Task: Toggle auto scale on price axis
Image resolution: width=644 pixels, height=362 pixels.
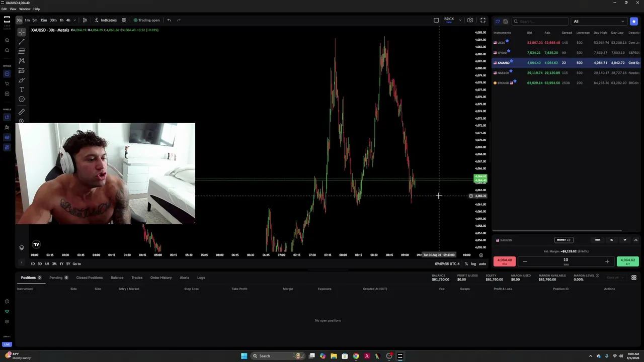Action: coord(482,264)
